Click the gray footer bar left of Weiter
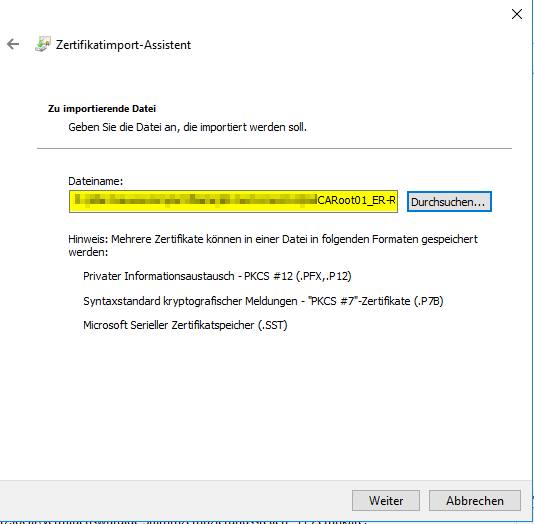The height and width of the screenshot is (524, 534). (x=176, y=500)
